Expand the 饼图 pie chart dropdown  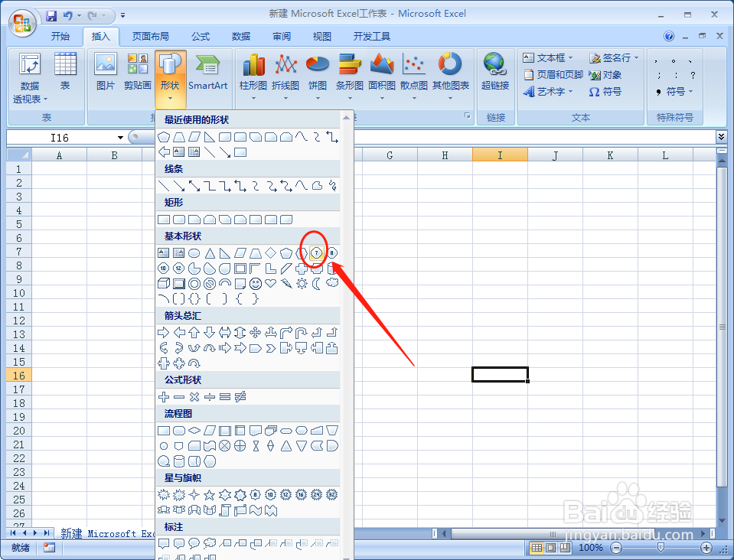(318, 98)
